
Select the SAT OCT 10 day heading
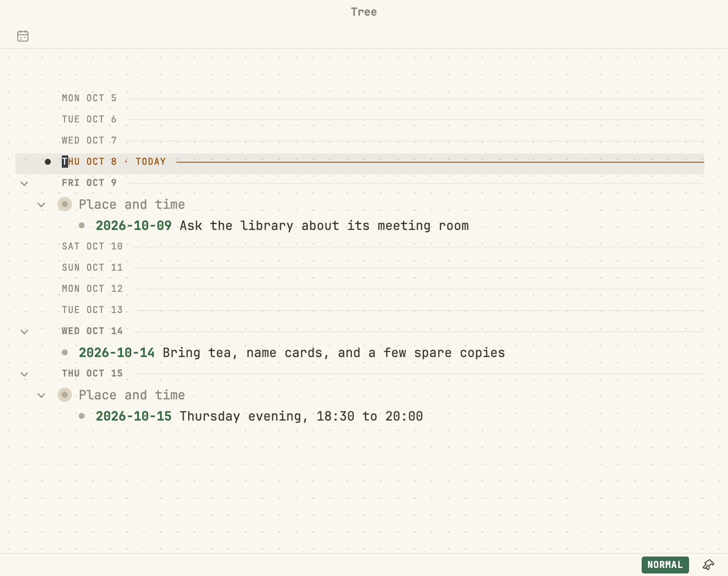tap(92, 246)
